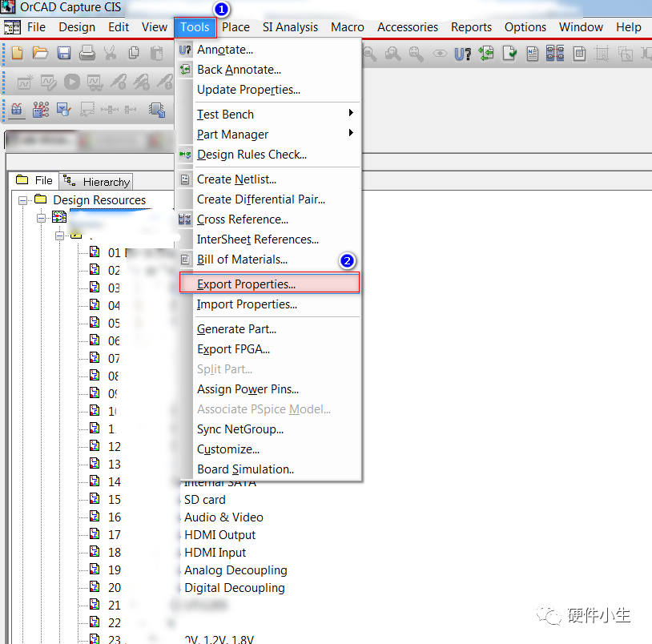Choose Update Properties menu entry
This screenshot has height=644, width=652.
coord(269,90)
